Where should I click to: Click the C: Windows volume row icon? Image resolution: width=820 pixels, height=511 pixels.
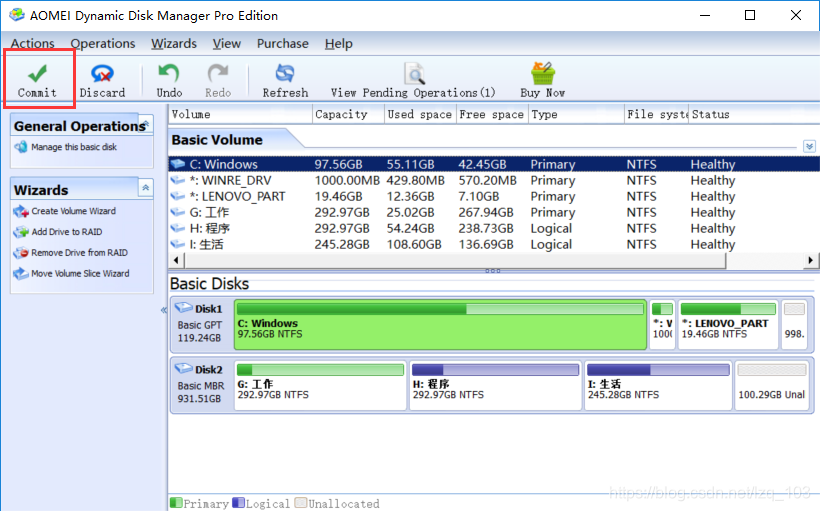pyautogui.click(x=178, y=164)
